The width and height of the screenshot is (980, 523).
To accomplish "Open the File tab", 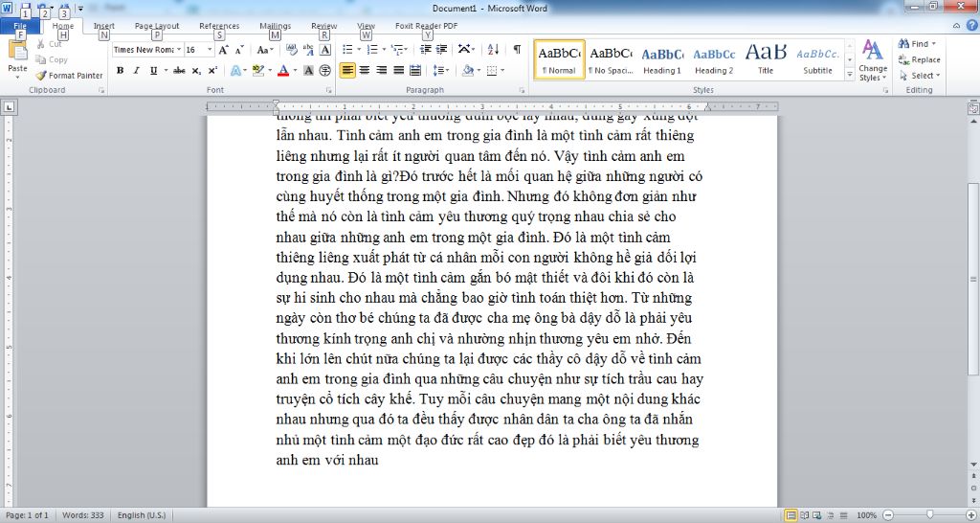I will click(20, 26).
